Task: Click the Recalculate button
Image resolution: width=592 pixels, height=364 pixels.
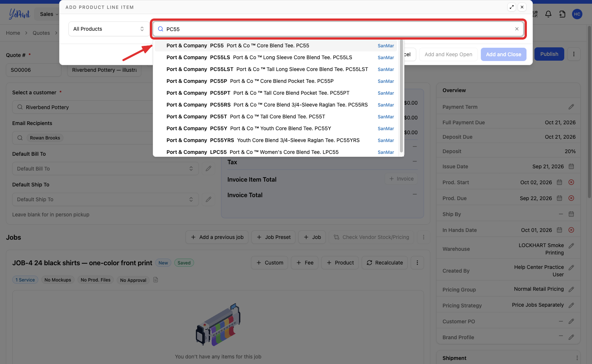Action: (x=385, y=263)
